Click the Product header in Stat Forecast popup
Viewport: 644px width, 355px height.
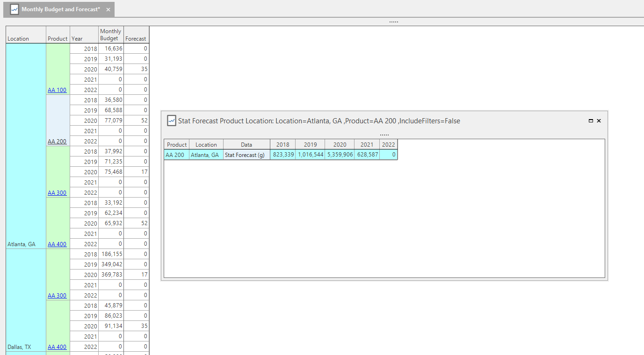coord(176,145)
